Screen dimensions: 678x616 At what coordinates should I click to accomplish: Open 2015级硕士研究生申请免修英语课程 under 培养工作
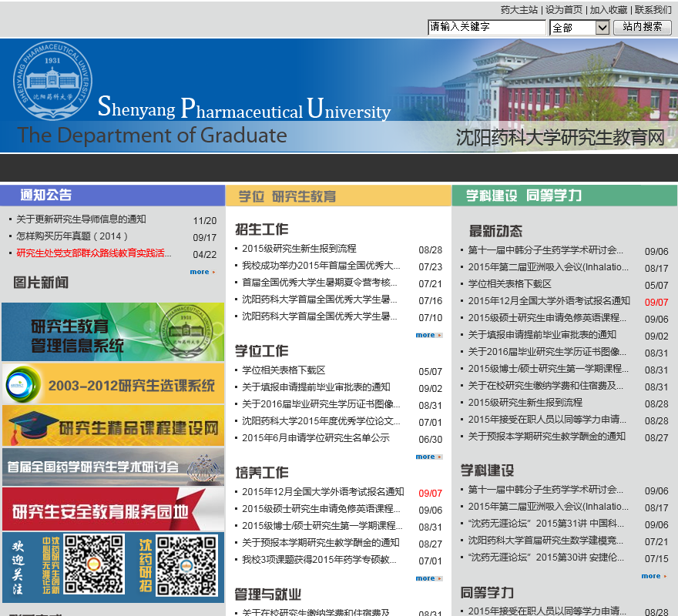point(321,509)
